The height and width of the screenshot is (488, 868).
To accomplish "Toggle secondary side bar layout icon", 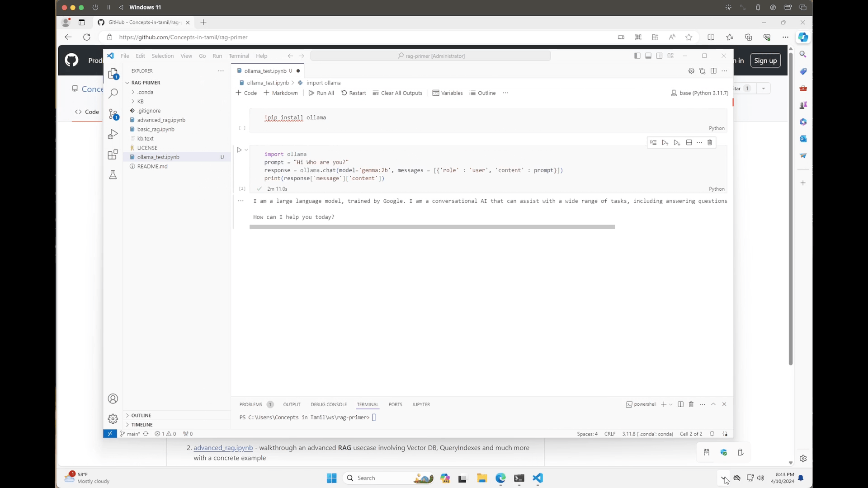I will [659, 56].
